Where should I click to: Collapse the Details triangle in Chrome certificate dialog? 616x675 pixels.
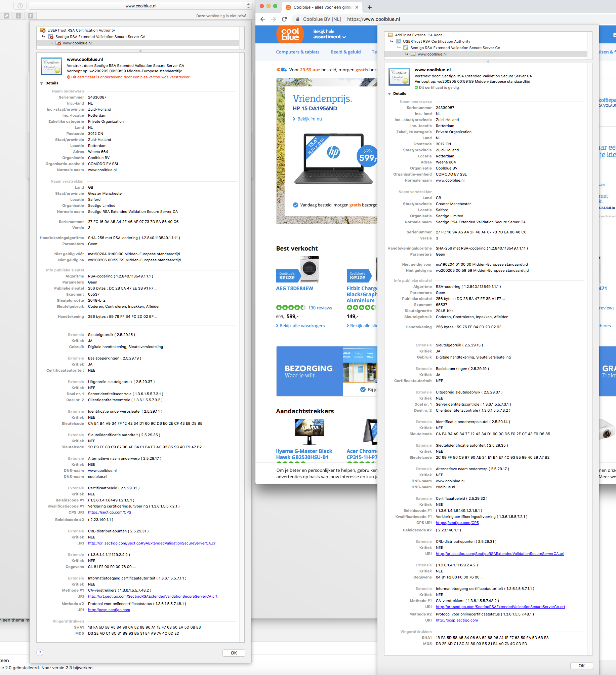389,94
